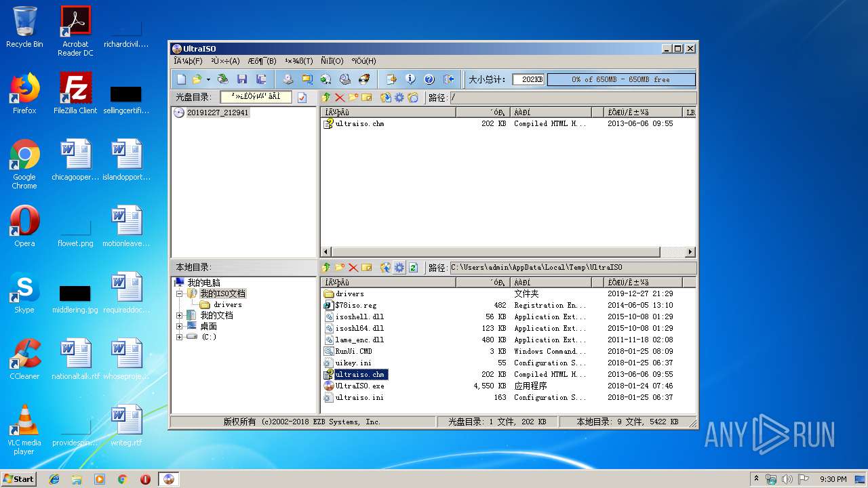This screenshot has height=488, width=868.
Task: Select RunUi.CMD in local file list
Action: point(353,351)
